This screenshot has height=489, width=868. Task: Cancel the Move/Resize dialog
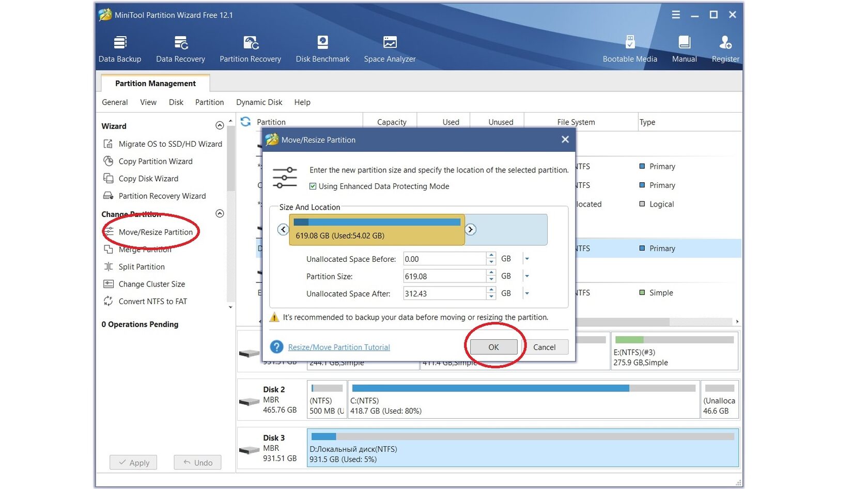tap(545, 347)
